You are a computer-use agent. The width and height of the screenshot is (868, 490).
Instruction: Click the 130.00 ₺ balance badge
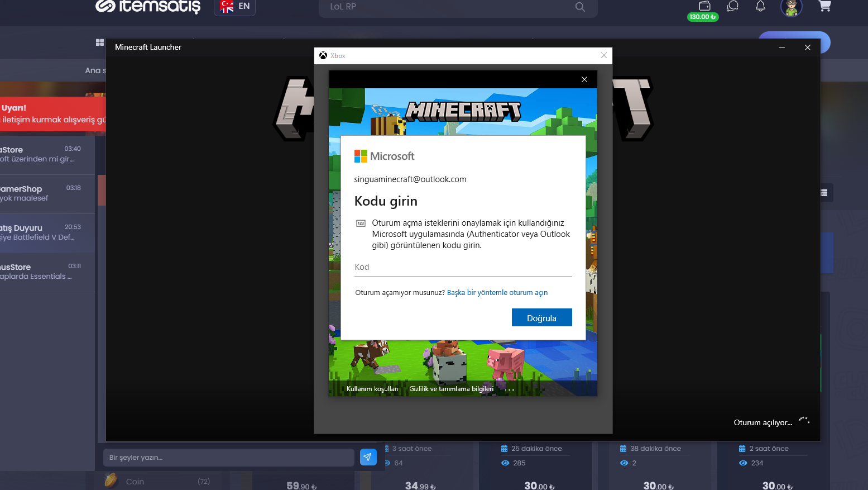(x=703, y=17)
